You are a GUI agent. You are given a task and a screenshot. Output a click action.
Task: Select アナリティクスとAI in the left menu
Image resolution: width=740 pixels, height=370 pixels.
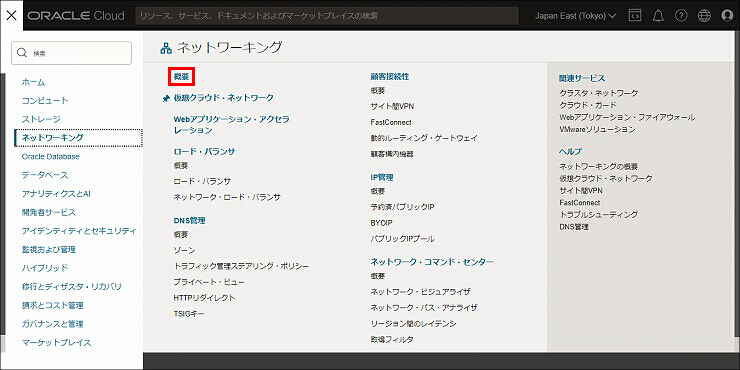(x=56, y=193)
